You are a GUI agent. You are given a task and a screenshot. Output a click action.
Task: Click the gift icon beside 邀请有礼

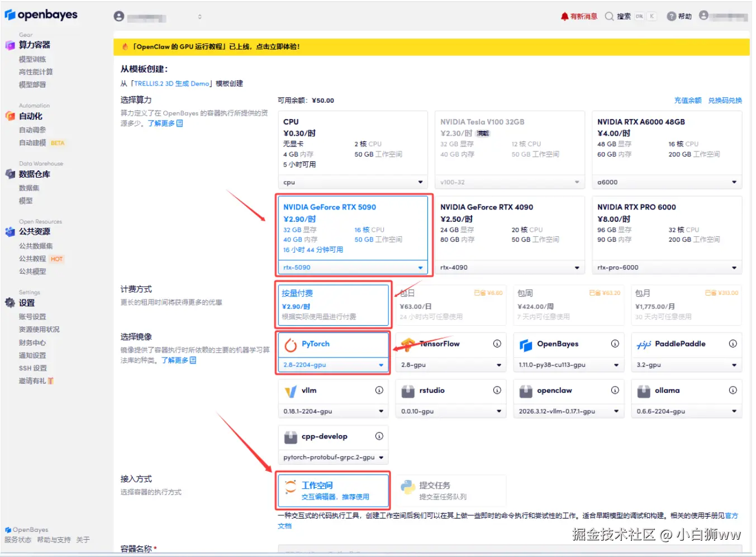coord(51,381)
